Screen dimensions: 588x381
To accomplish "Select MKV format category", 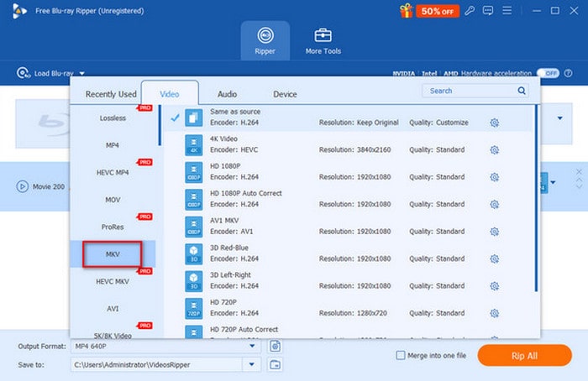I will [113, 254].
